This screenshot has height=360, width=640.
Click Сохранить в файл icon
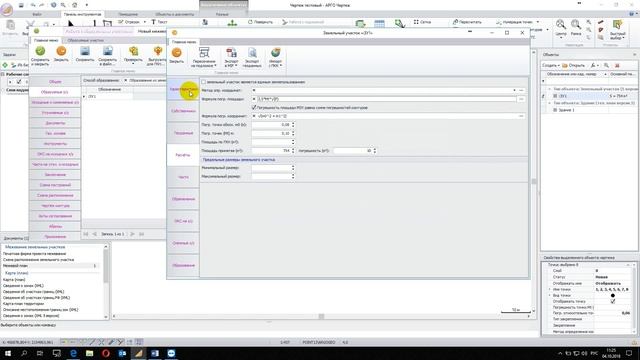tap(108, 51)
